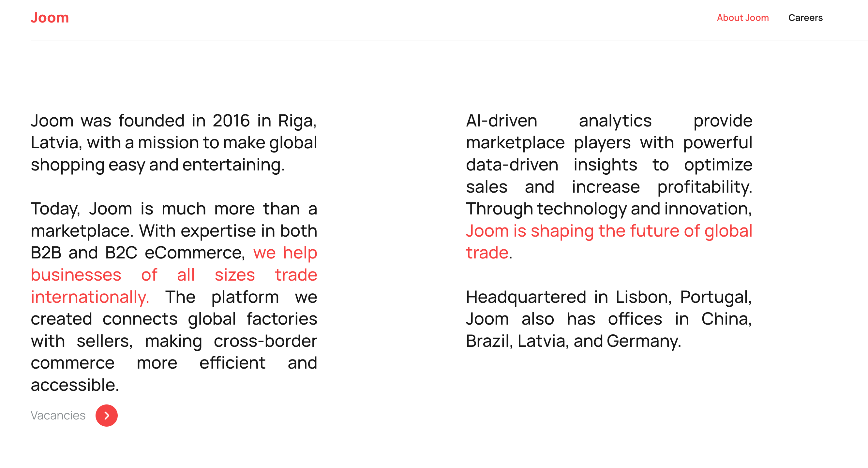Image resolution: width=868 pixels, height=468 pixels.
Task: Click the red word 'trade' before the period
Action: pyautogui.click(x=487, y=253)
